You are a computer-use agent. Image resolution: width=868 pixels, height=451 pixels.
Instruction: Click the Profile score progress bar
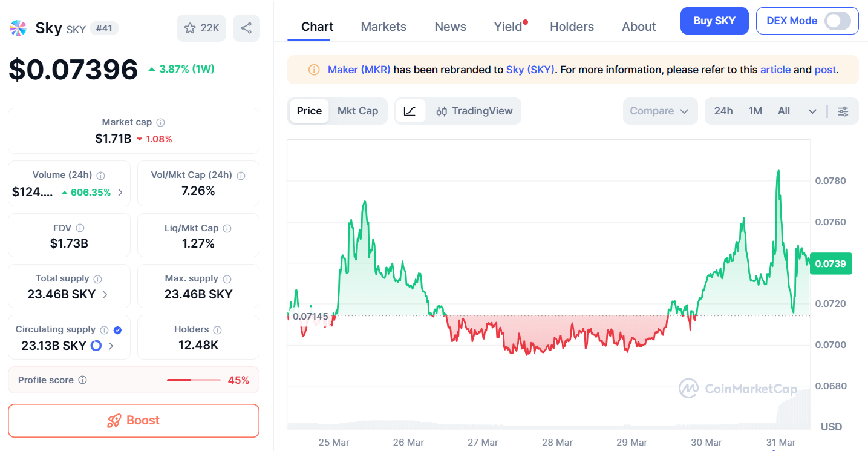click(194, 380)
